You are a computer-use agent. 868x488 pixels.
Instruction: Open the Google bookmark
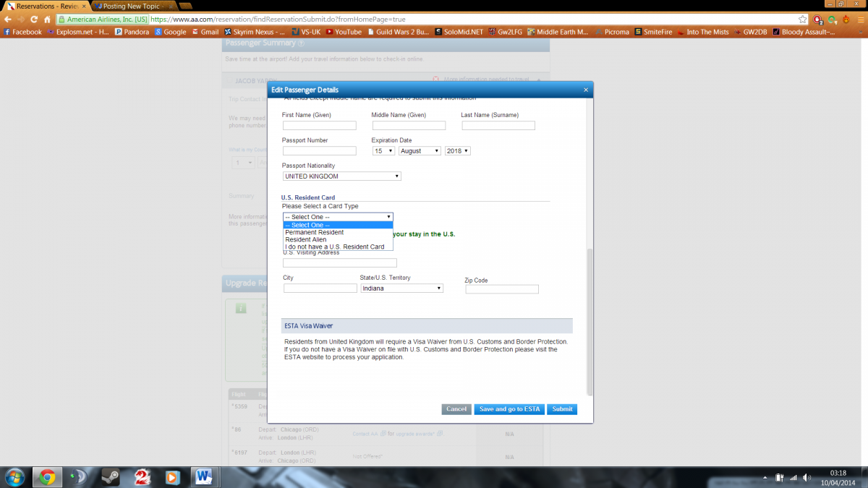click(x=170, y=32)
